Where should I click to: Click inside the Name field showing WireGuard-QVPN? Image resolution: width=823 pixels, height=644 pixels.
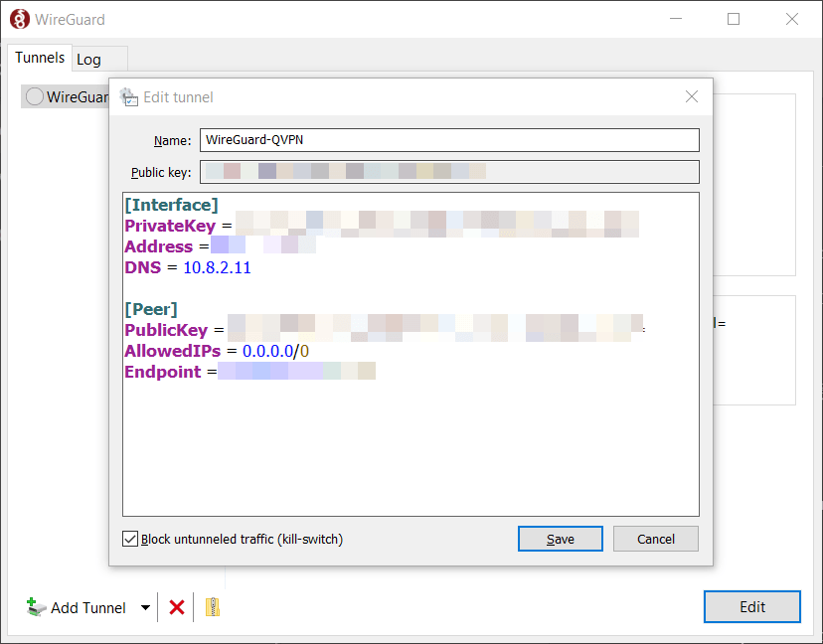447,139
